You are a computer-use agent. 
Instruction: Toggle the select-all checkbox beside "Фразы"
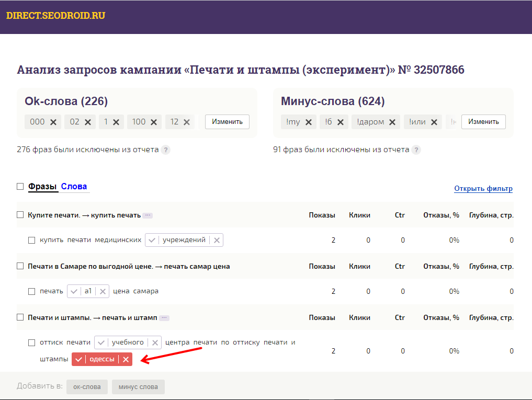(x=20, y=187)
